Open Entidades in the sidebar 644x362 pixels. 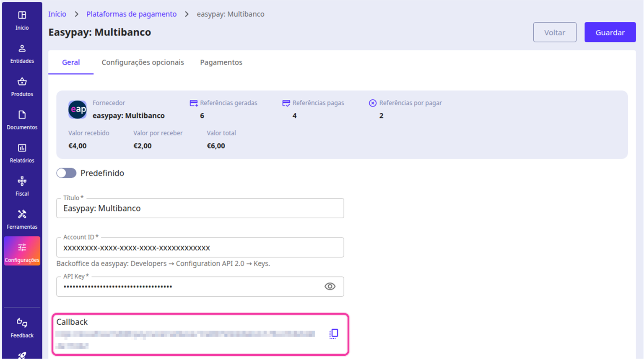[x=22, y=54]
